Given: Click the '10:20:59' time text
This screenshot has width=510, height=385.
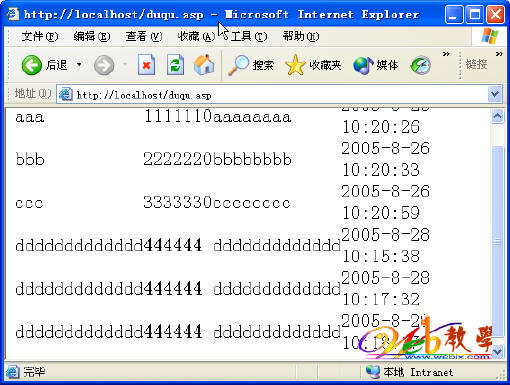Looking at the screenshot, I should point(381,213).
